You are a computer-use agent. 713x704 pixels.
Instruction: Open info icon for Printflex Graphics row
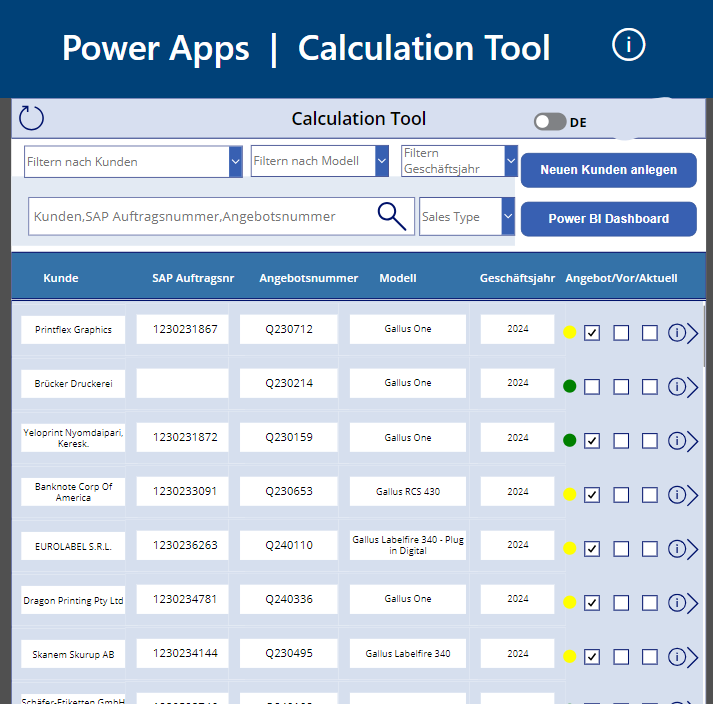pyautogui.click(x=676, y=333)
